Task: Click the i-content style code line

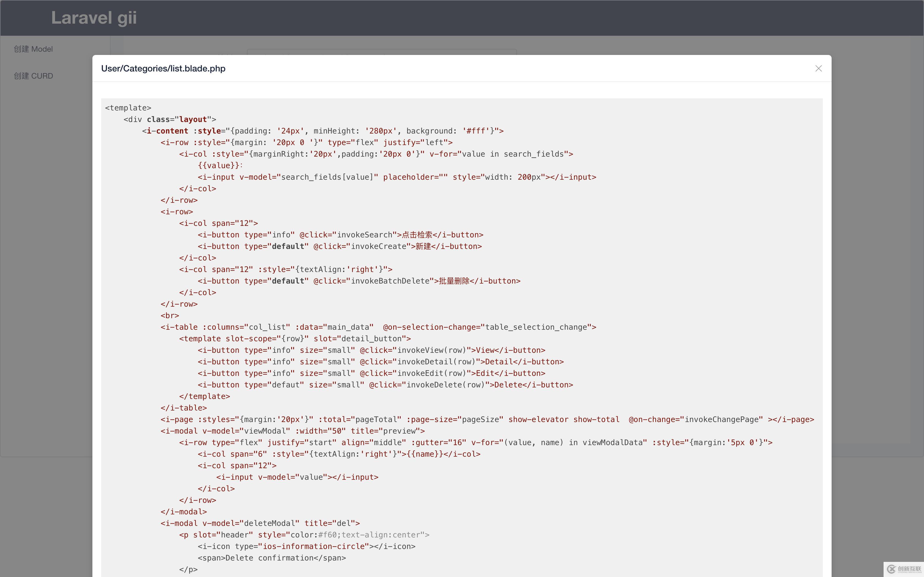Action: click(x=323, y=131)
